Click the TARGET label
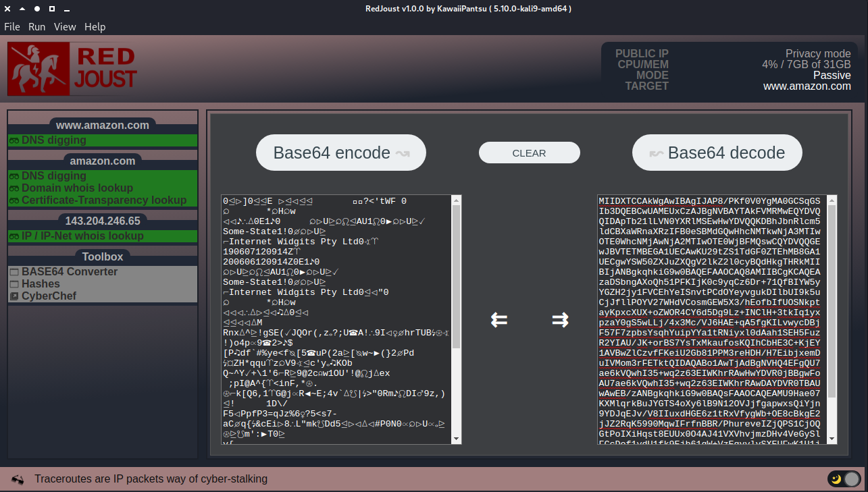 646,86
